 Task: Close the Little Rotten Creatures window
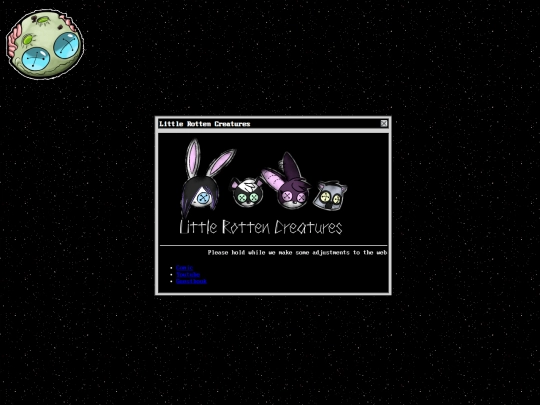(x=384, y=124)
